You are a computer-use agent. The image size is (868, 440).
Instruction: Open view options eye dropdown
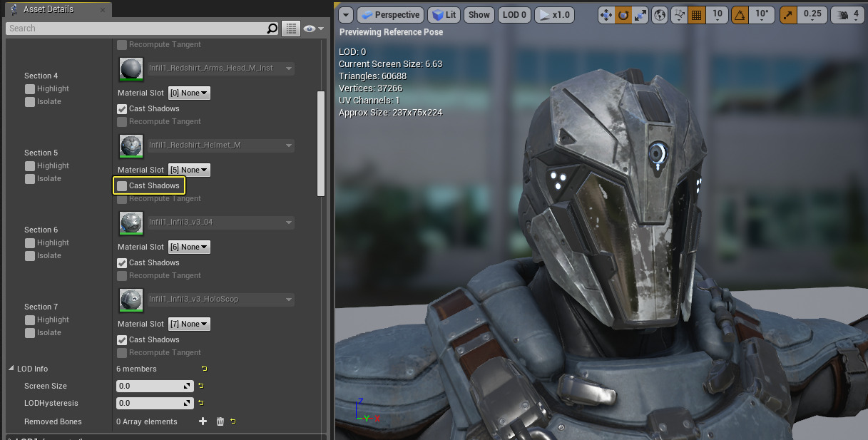coord(313,29)
